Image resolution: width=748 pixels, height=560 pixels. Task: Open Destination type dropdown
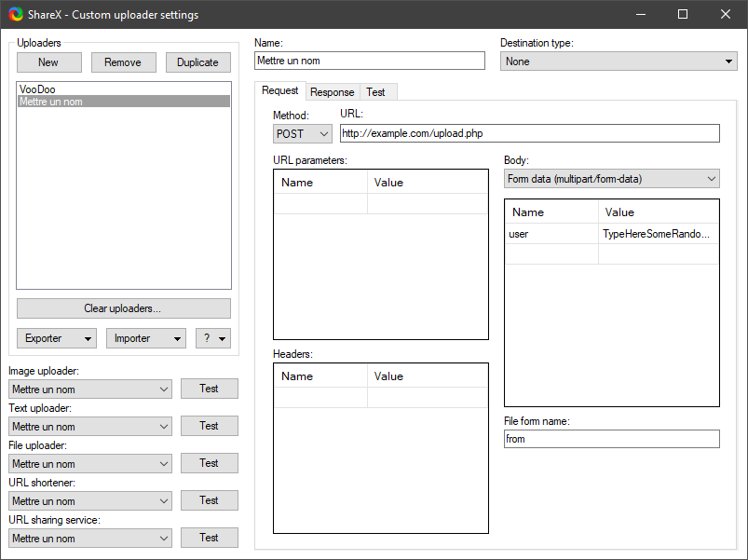pos(619,61)
